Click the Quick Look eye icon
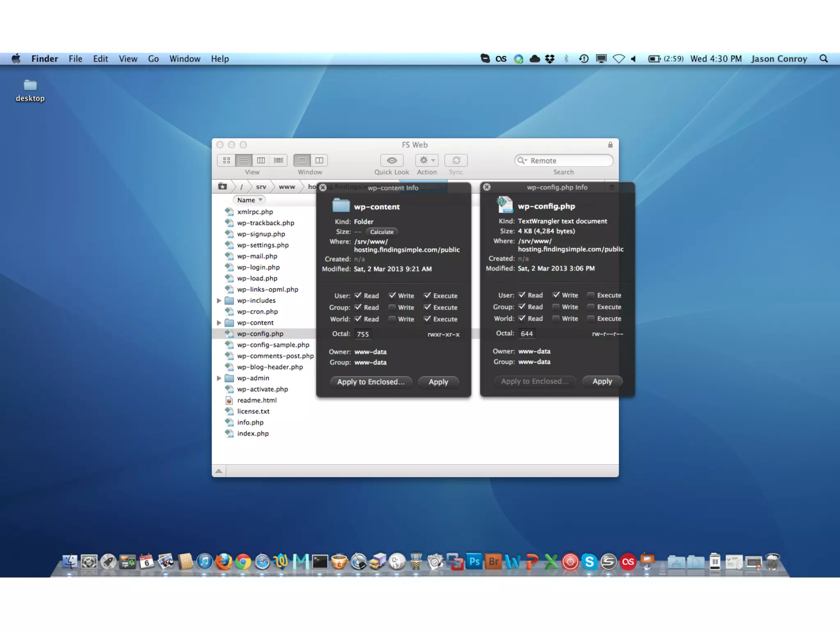Viewport: 840px width, 630px height. click(x=392, y=160)
